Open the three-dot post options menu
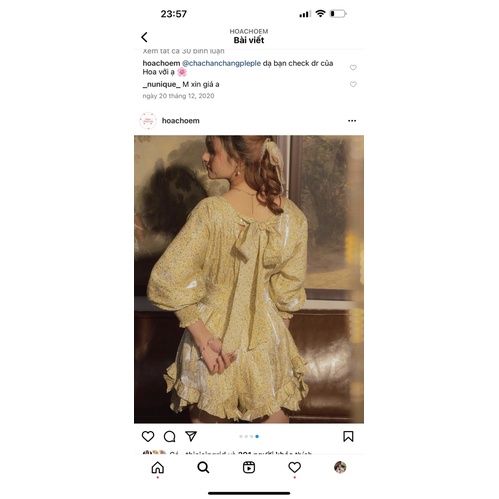This screenshot has height=499, width=499. [x=352, y=121]
